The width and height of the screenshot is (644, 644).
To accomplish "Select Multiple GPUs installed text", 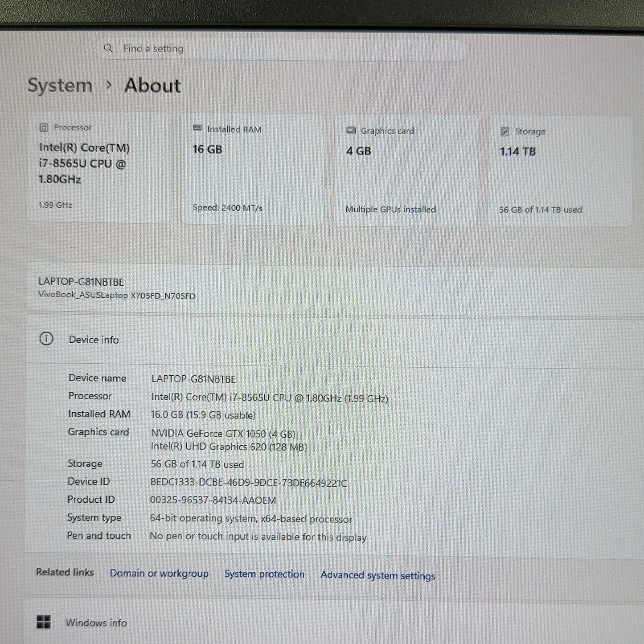I will point(391,209).
